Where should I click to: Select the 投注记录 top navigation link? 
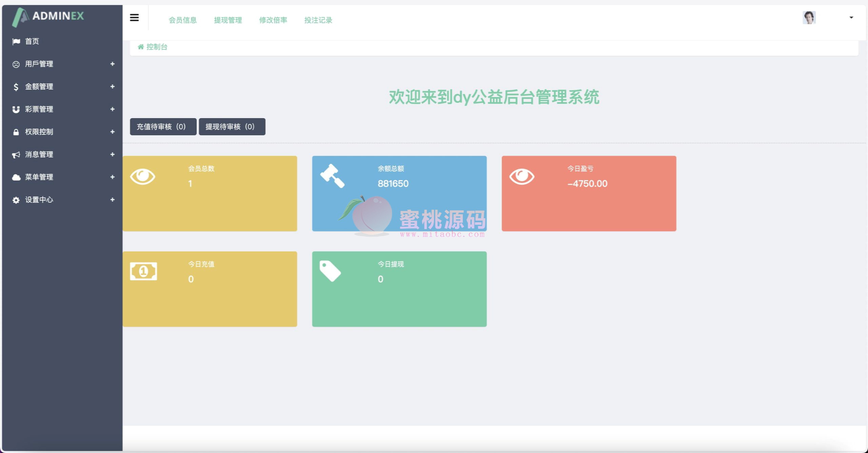click(x=318, y=20)
